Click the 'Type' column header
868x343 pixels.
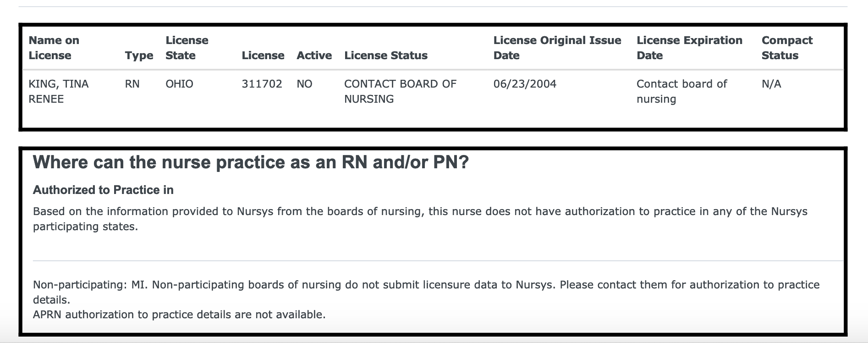pos(139,55)
